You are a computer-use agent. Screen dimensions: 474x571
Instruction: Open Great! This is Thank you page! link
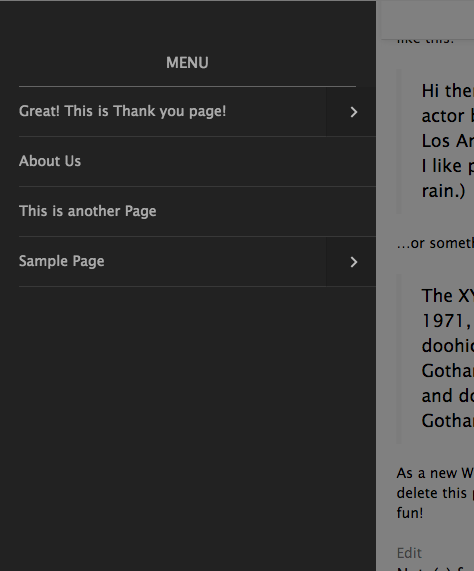pyautogui.click(x=122, y=111)
